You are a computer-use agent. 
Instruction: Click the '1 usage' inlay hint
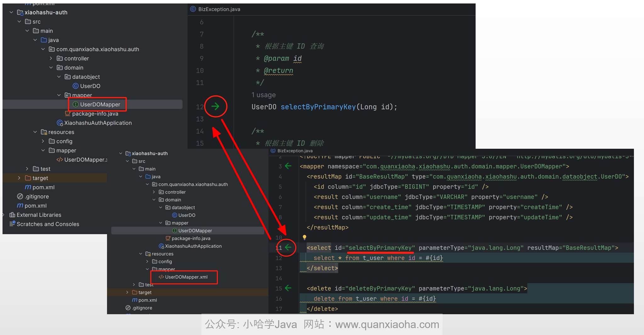263,95
